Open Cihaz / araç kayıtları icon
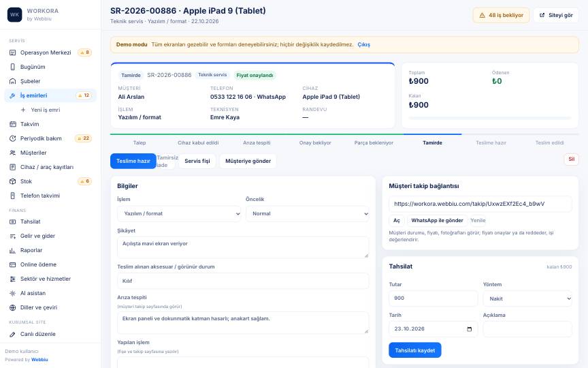 (x=12, y=167)
